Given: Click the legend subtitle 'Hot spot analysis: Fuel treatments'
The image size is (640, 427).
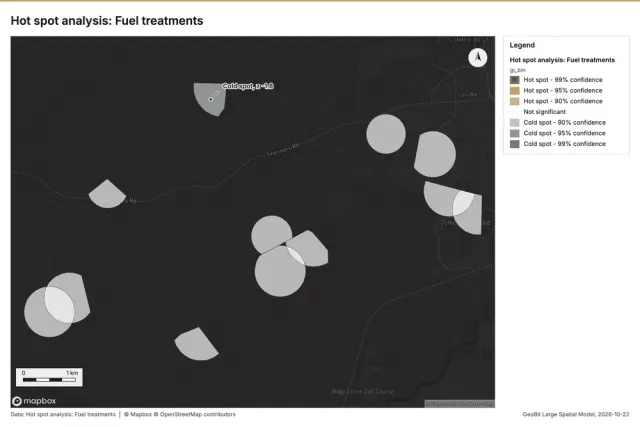Looking at the screenshot, I should tap(562, 60).
